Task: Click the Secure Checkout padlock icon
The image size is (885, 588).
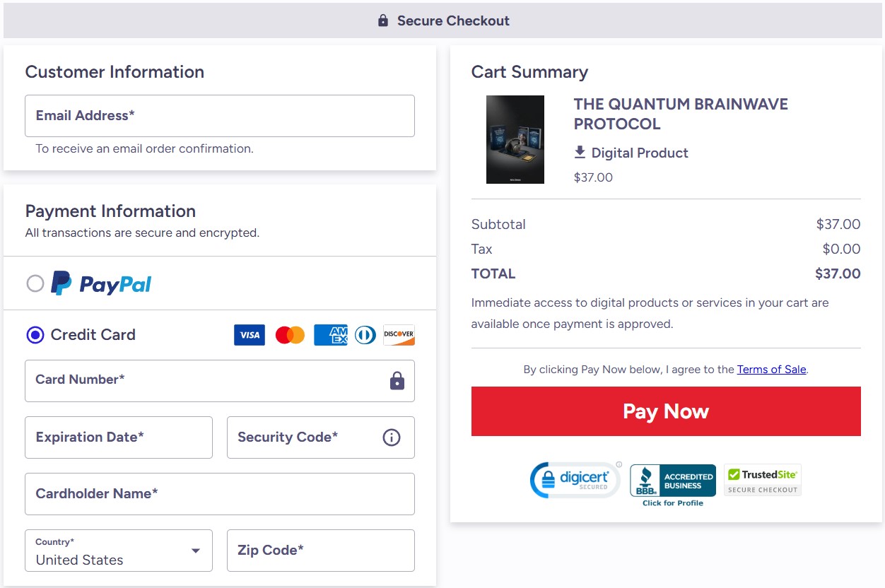Action: tap(382, 20)
